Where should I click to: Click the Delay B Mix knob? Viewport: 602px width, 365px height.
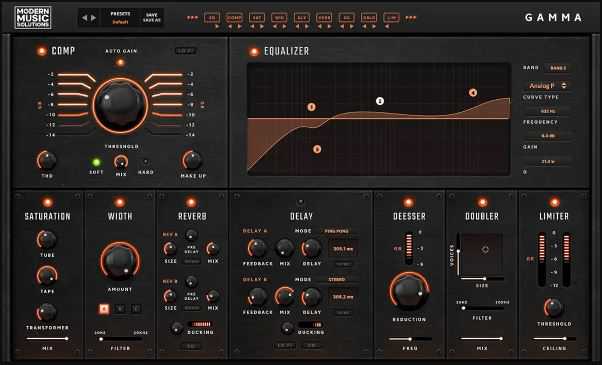pos(284,296)
